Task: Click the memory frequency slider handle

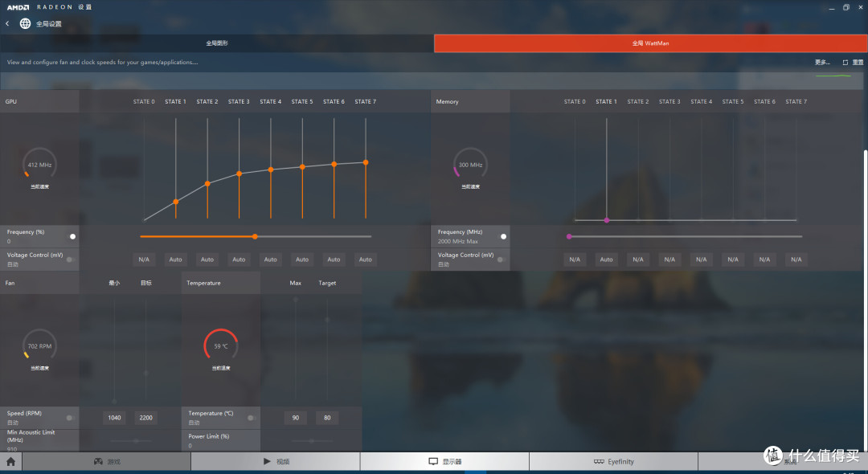Action: point(569,236)
